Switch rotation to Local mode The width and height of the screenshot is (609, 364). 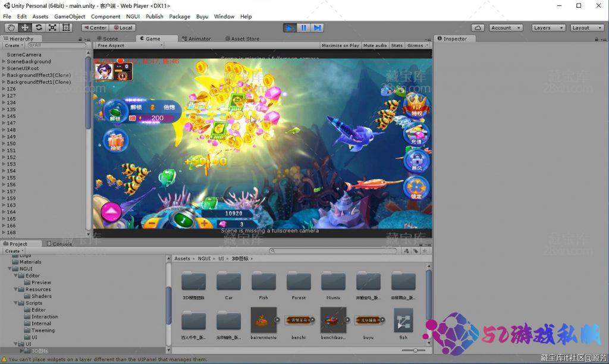(123, 27)
